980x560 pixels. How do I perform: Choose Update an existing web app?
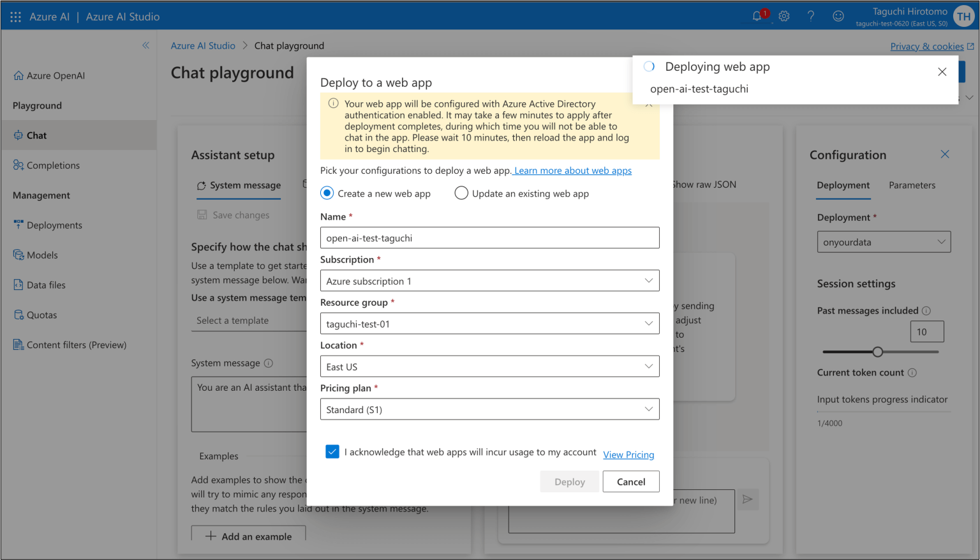pos(461,193)
